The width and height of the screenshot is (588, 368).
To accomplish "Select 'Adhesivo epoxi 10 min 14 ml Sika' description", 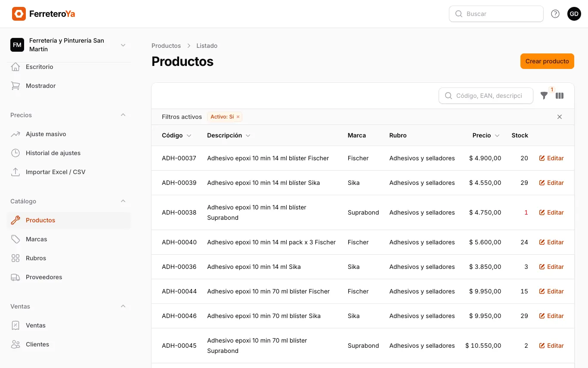I will tap(254, 267).
